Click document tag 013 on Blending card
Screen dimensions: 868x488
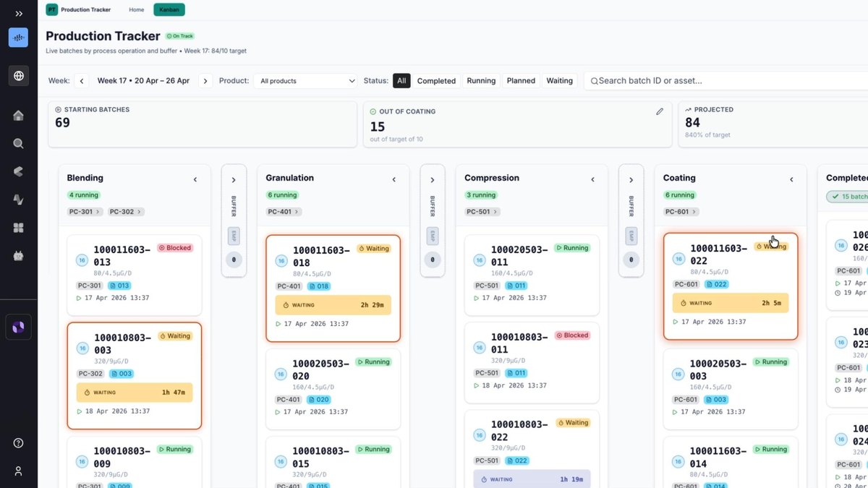click(120, 286)
